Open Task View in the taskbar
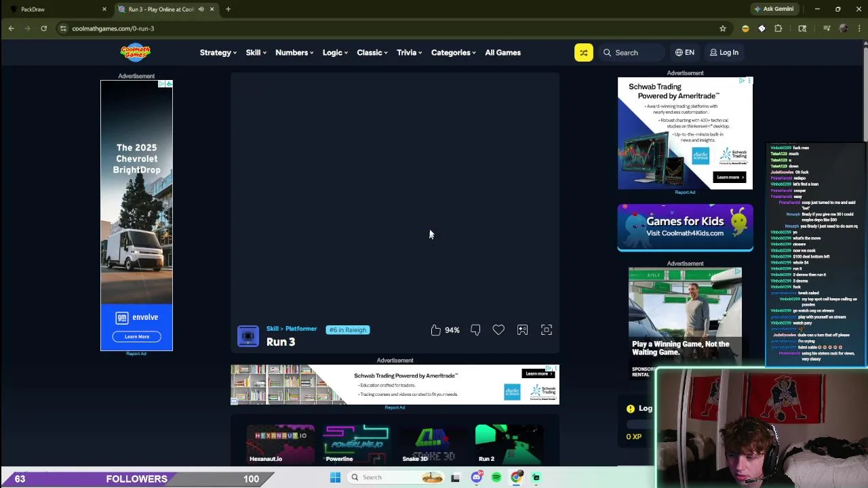This screenshot has height=488, width=868. click(456, 477)
